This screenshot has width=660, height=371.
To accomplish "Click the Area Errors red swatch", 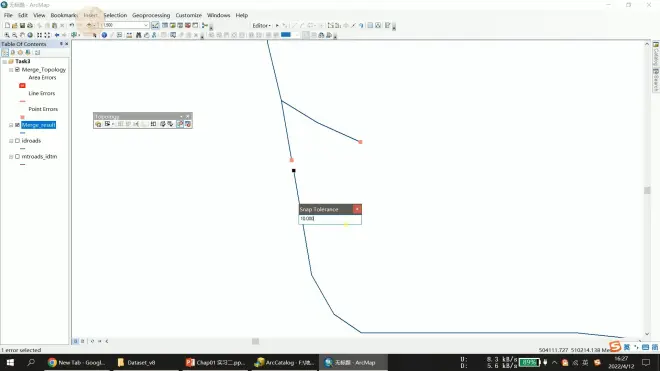I will pos(22,85).
